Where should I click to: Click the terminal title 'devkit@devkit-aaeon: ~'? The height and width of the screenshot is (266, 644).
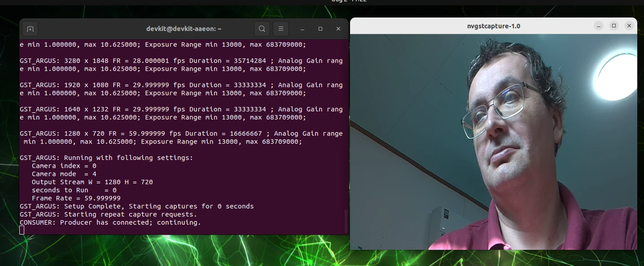click(x=184, y=29)
